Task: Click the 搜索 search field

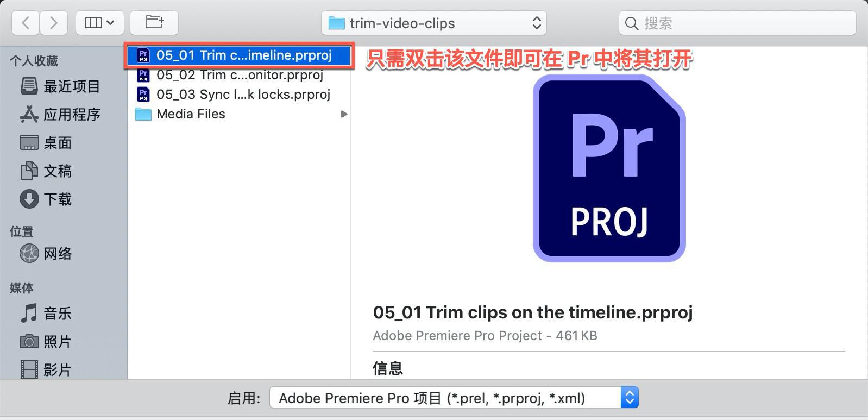Action: pos(737,23)
